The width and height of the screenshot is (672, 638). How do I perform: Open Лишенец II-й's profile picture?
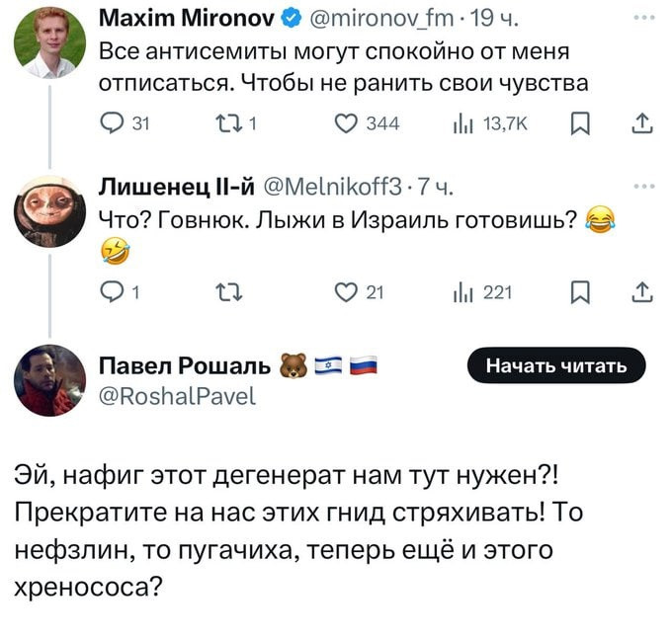click(x=49, y=210)
